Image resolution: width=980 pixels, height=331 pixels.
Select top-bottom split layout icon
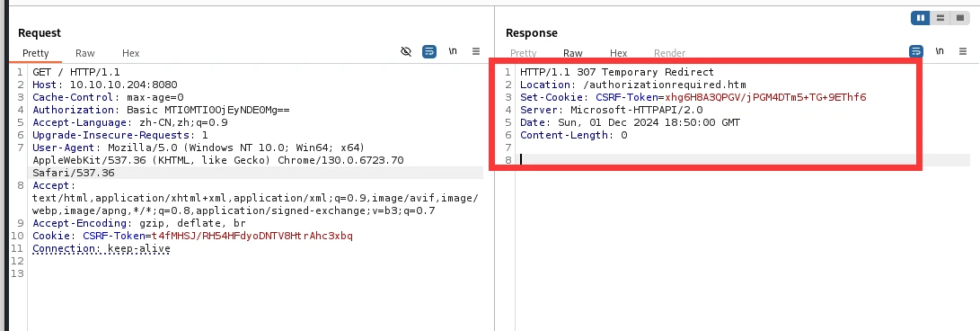point(940,18)
